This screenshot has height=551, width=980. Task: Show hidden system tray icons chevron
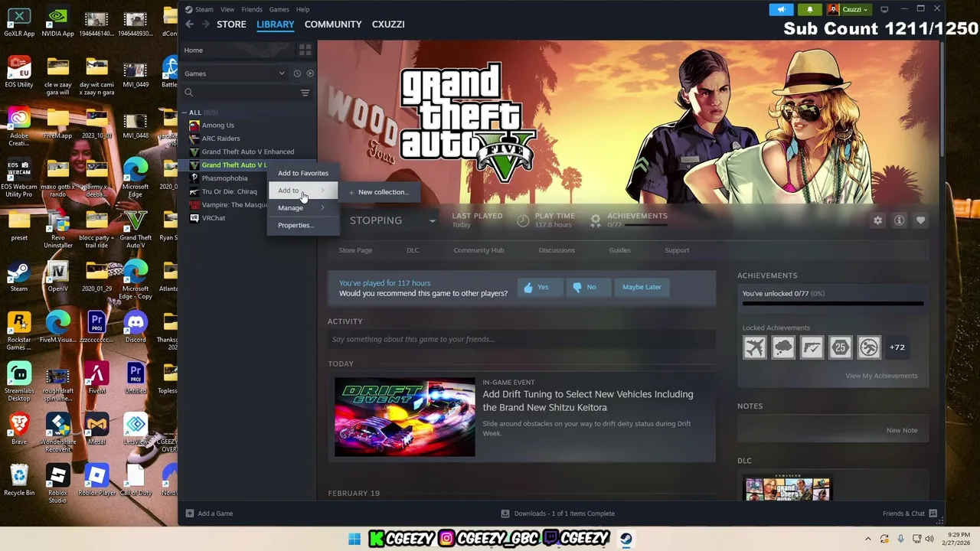[867, 539]
